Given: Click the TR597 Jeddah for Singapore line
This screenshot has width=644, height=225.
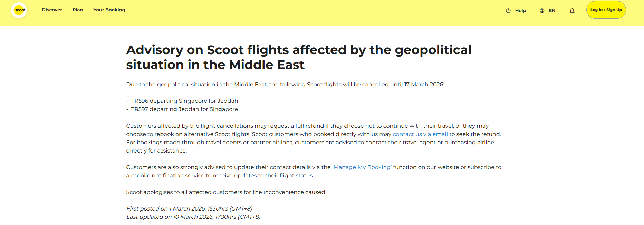Looking at the screenshot, I should point(184,109).
